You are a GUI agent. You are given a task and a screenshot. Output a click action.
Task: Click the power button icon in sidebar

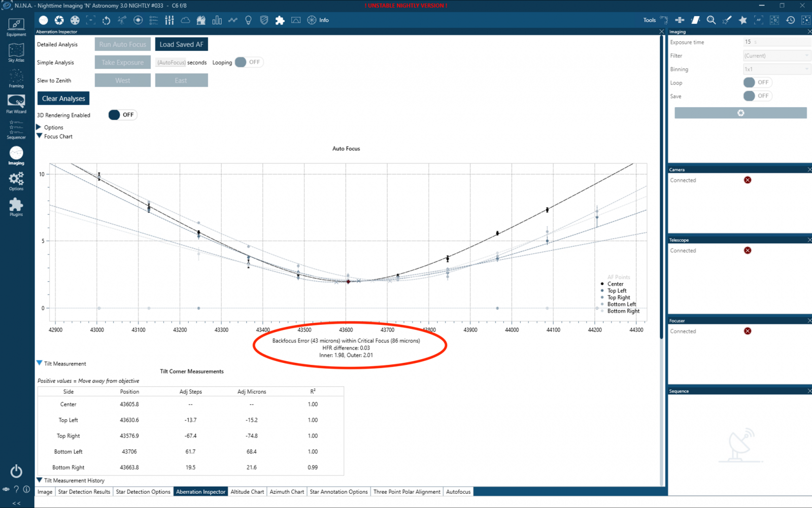point(16,471)
